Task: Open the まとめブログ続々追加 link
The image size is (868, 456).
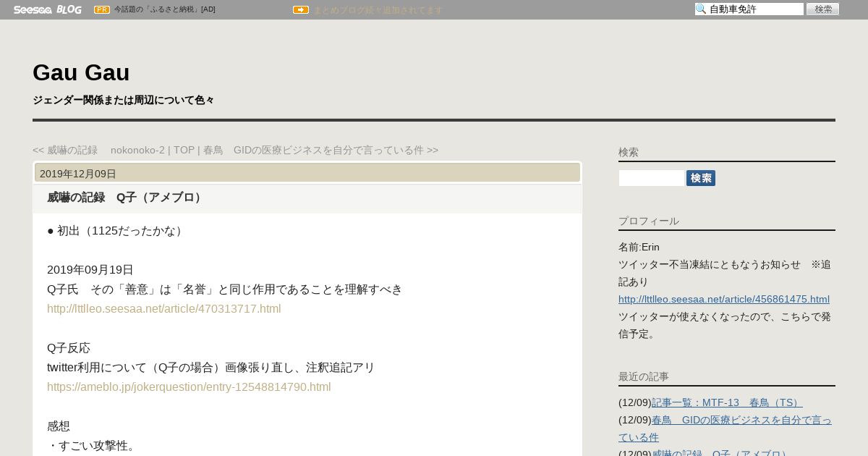Action: 378,10
